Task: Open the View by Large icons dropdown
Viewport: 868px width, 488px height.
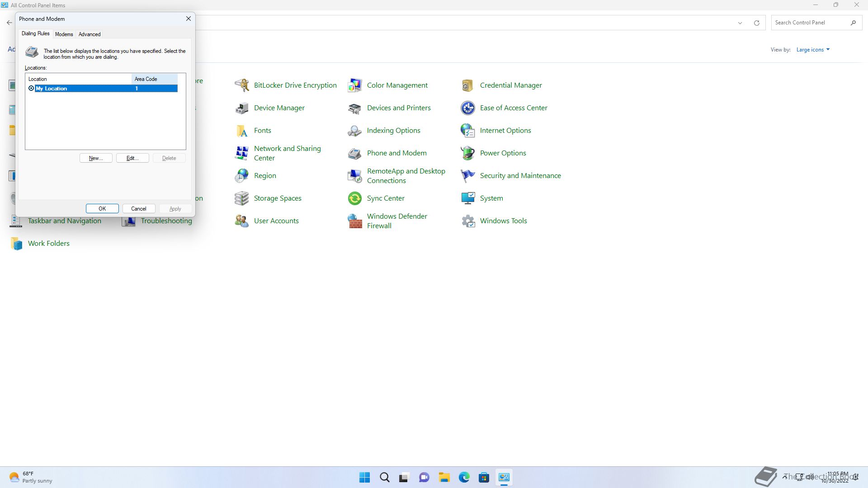Action: point(813,50)
